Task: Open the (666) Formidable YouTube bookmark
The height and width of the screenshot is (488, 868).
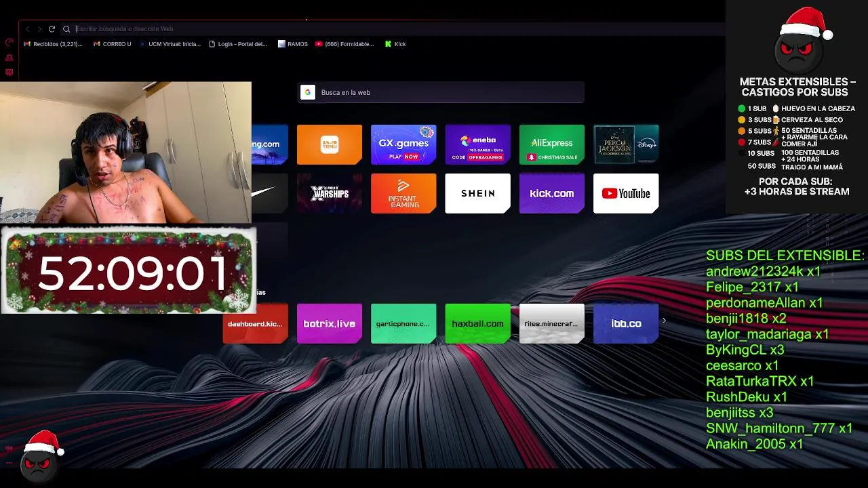Action: [344, 44]
